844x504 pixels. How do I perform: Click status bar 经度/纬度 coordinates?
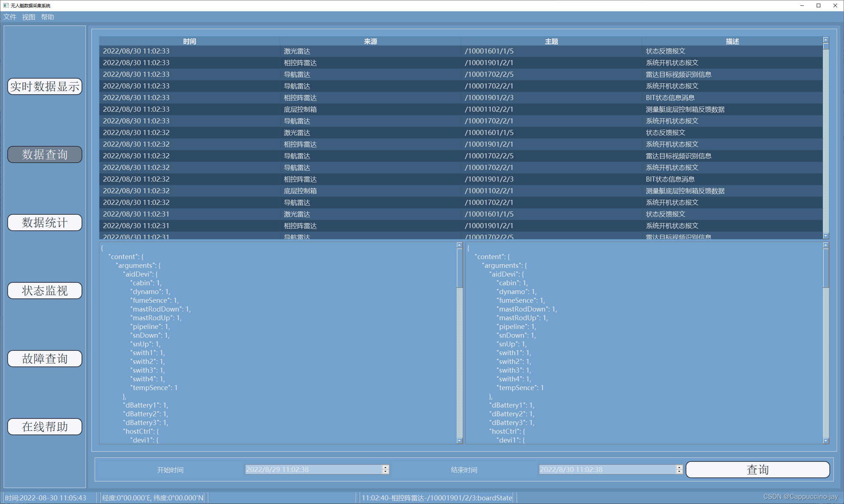coord(153,498)
